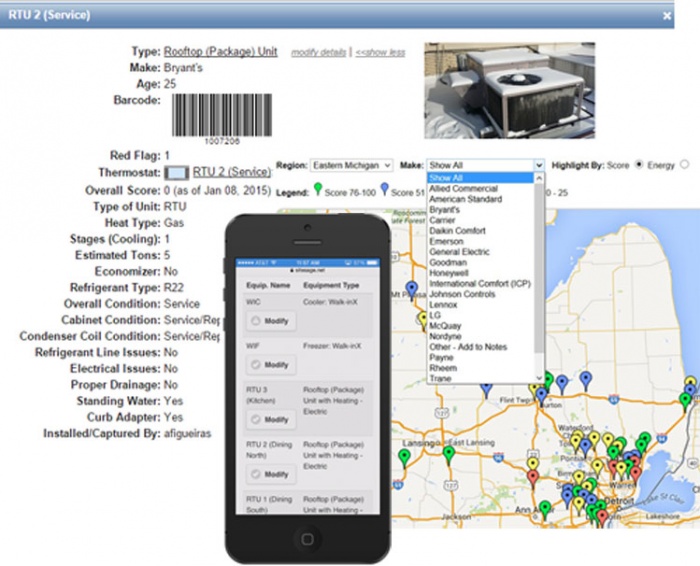
Task: Open the Region dropdown showing Eastern Michigan
Action: pos(351,166)
